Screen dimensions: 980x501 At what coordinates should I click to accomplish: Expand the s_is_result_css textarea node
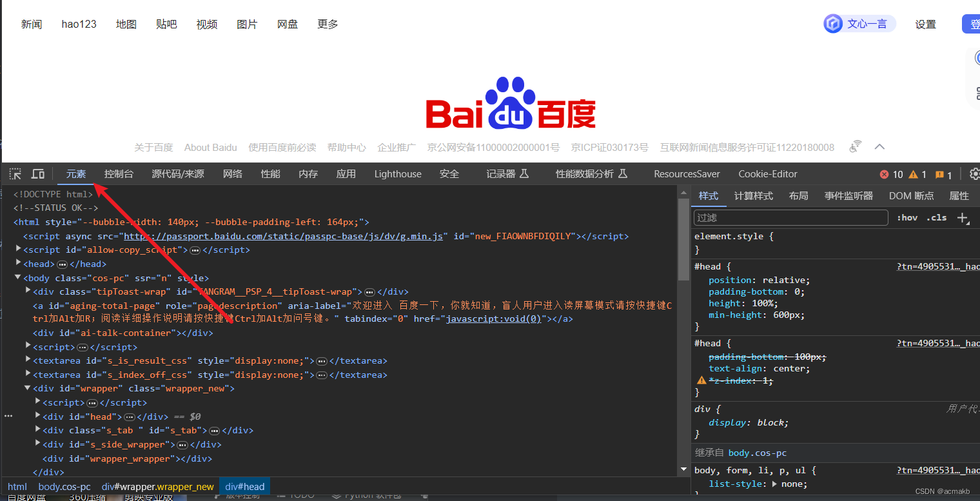28,359
